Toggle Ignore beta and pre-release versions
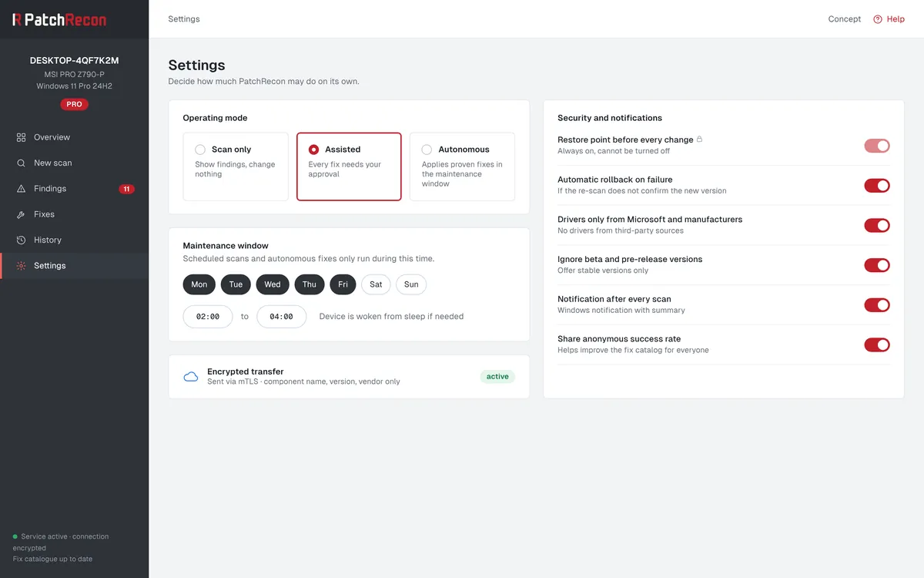The image size is (924, 578). (877, 265)
